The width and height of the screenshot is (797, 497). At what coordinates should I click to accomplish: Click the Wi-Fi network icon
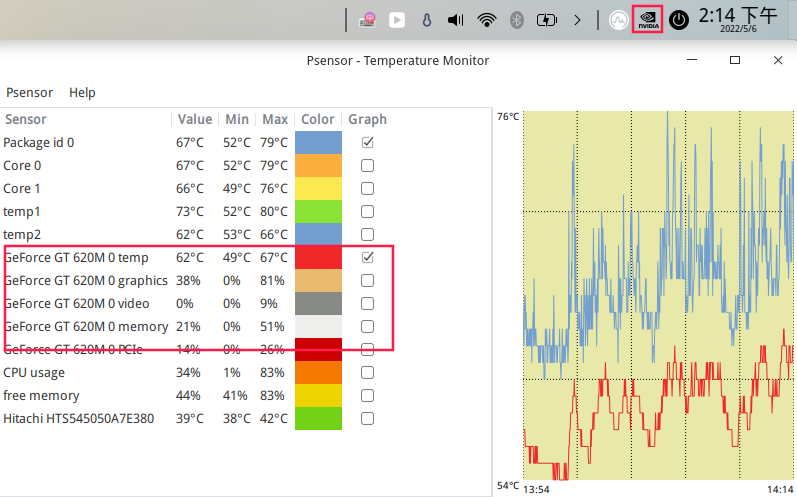click(x=487, y=19)
